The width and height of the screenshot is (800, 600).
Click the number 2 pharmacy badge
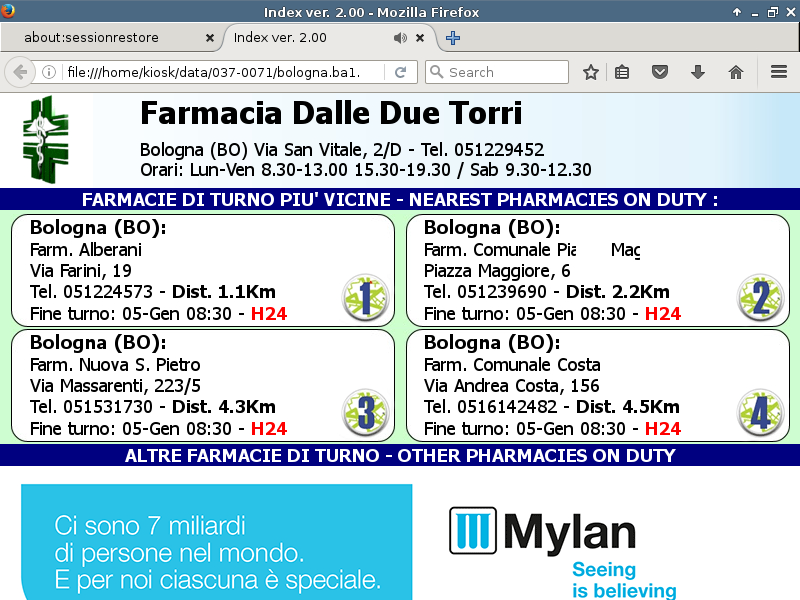pos(760,298)
